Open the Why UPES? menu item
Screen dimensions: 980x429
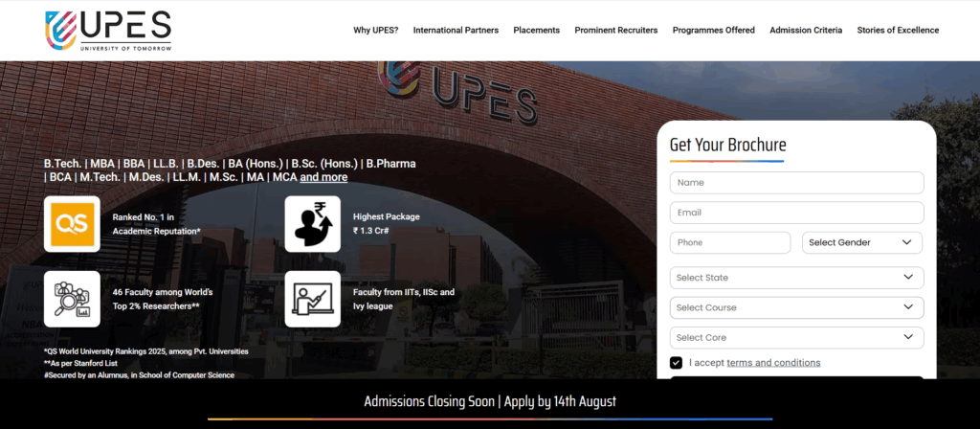click(376, 31)
